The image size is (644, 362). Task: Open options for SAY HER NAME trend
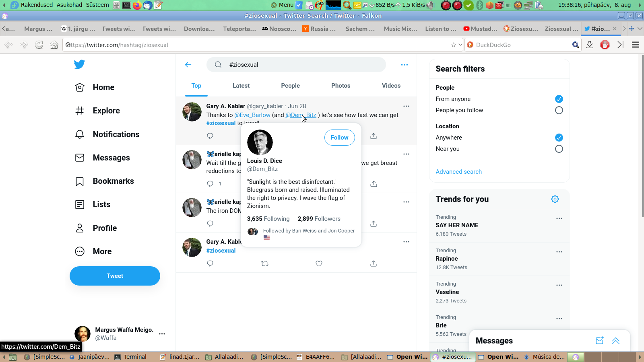559,218
